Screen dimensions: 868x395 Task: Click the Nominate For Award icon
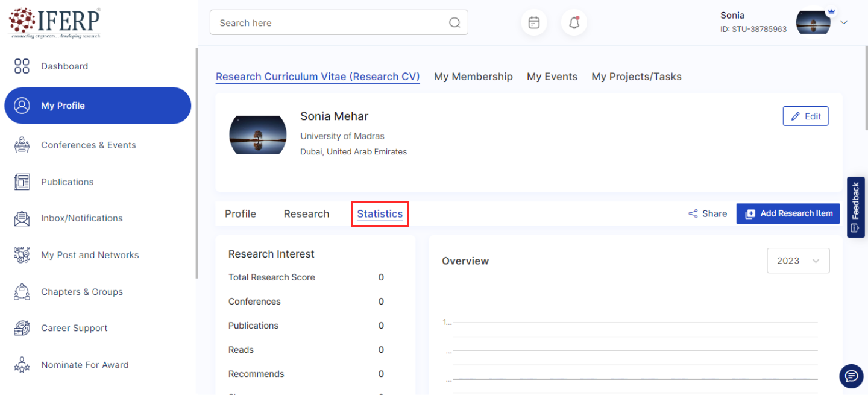click(x=22, y=365)
